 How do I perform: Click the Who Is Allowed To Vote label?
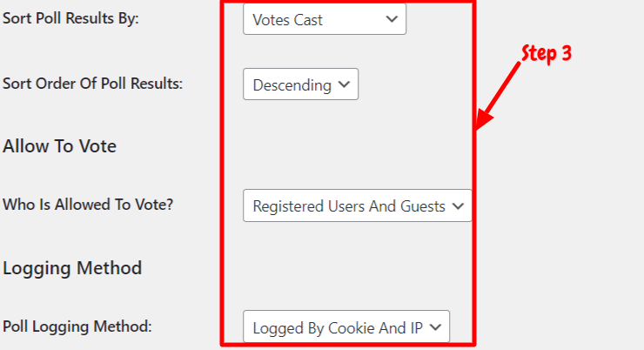(88, 204)
